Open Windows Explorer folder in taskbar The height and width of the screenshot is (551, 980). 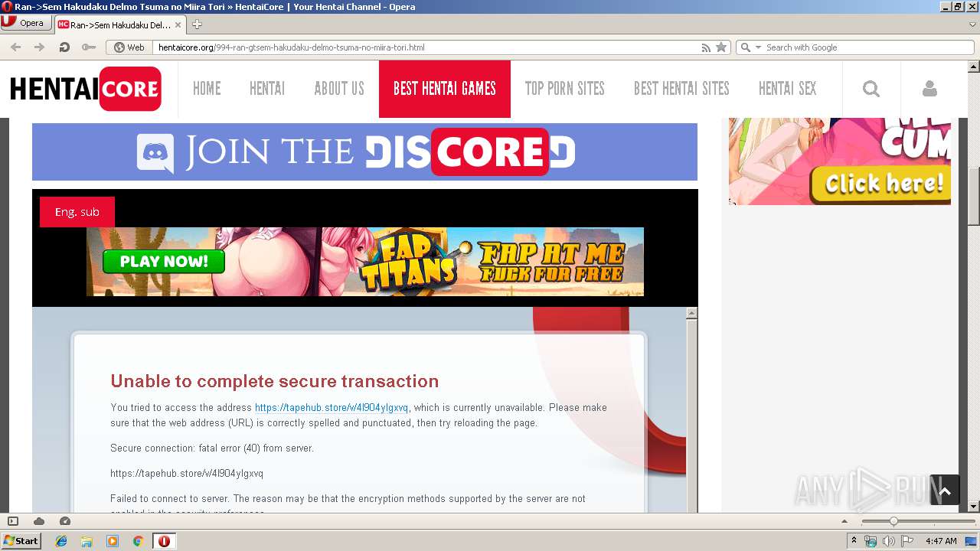coord(87,541)
